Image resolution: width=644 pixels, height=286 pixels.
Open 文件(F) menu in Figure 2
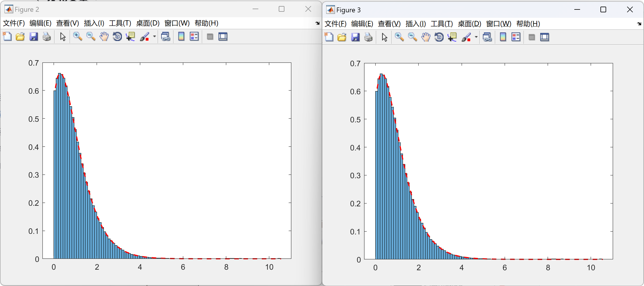tap(14, 23)
